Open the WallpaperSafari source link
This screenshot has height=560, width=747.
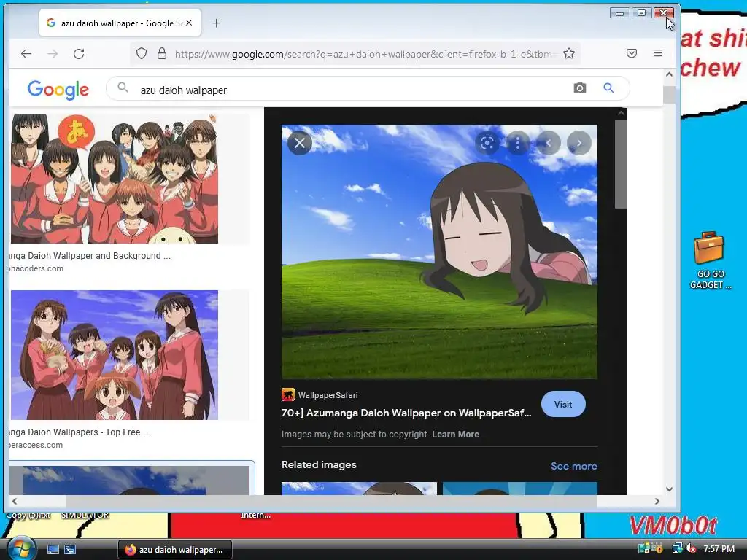[x=328, y=395]
